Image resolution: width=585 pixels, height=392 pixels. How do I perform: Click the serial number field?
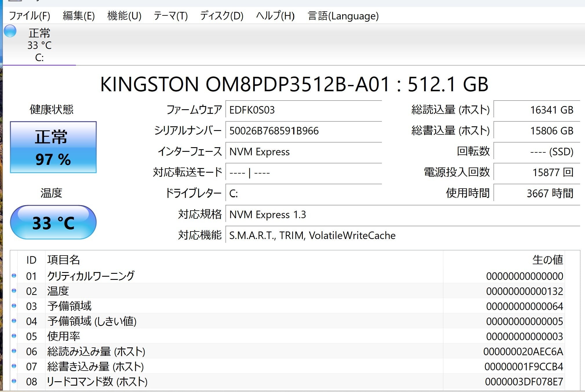coord(303,131)
